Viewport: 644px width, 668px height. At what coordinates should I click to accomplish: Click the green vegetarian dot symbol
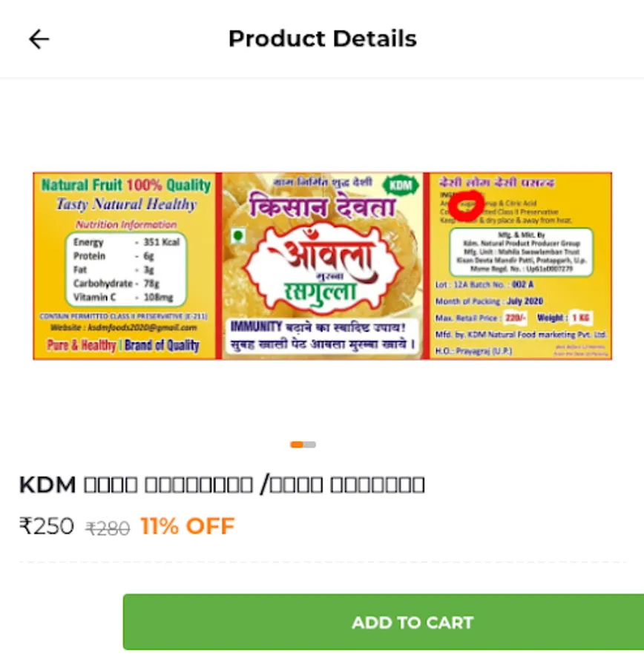coord(238,235)
